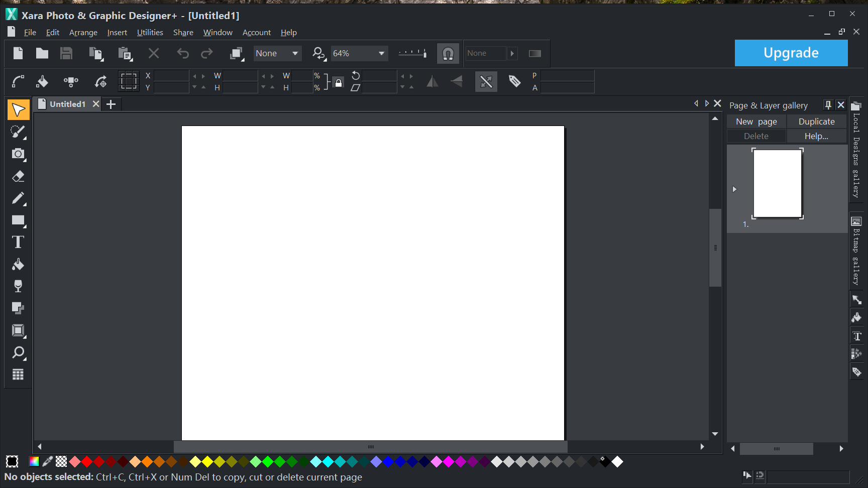
Task: Select the camera Photo tool
Action: [19, 154]
